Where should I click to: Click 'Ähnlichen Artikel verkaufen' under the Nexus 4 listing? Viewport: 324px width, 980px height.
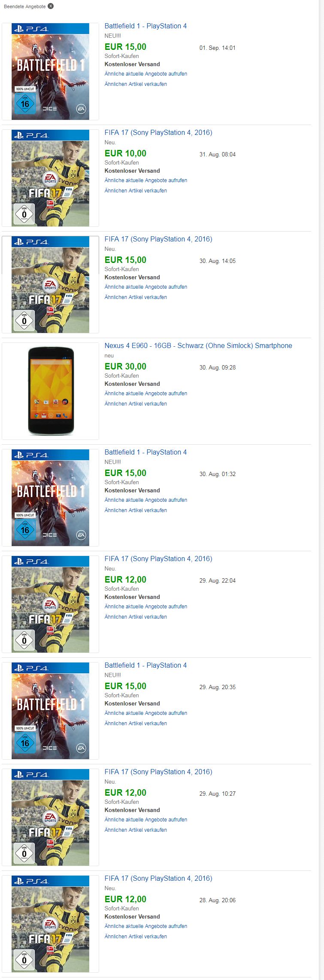point(136,403)
